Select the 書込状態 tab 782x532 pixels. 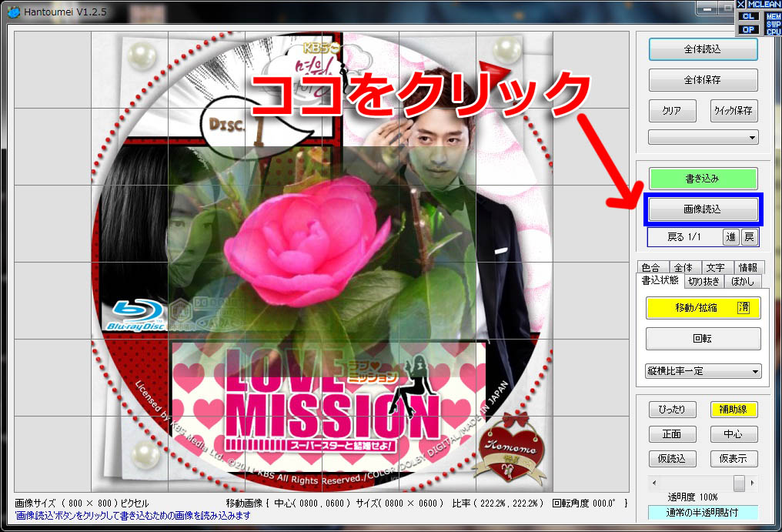[x=660, y=280]
